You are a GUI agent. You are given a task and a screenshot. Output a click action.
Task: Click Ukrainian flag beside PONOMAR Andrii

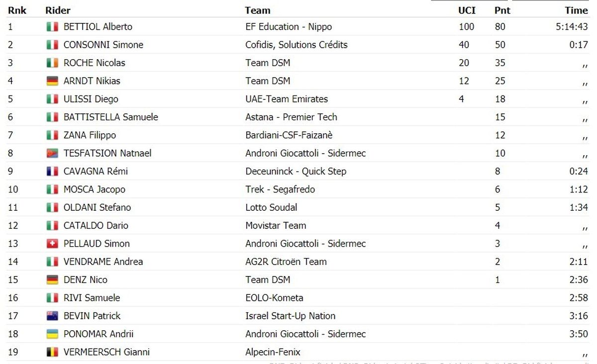pyautogui.click(x=52, y=334)
